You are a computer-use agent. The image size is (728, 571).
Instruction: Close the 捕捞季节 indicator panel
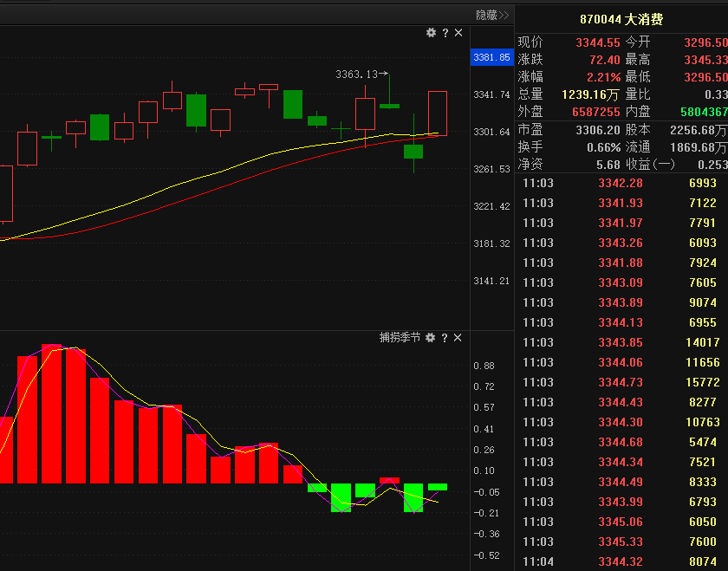point(458,337)
